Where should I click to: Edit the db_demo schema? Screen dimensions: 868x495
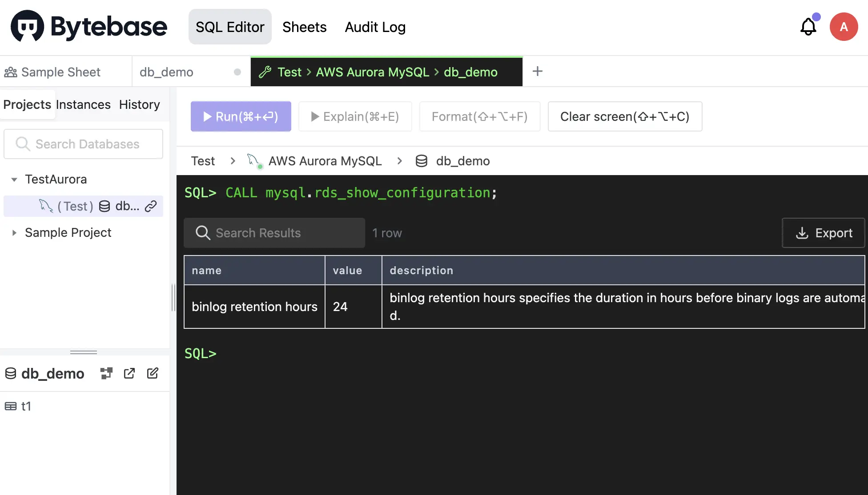point(153,373)
